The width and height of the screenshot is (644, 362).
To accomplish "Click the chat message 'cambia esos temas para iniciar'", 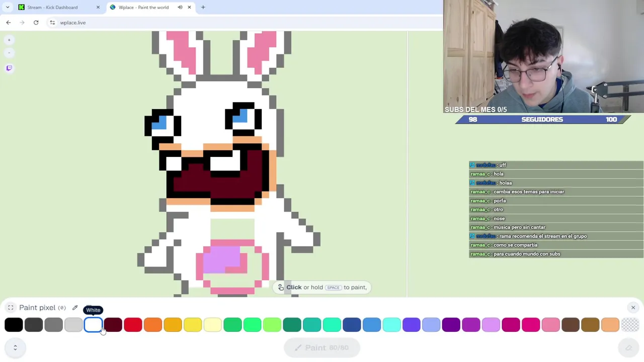I will tap(529, 192).
